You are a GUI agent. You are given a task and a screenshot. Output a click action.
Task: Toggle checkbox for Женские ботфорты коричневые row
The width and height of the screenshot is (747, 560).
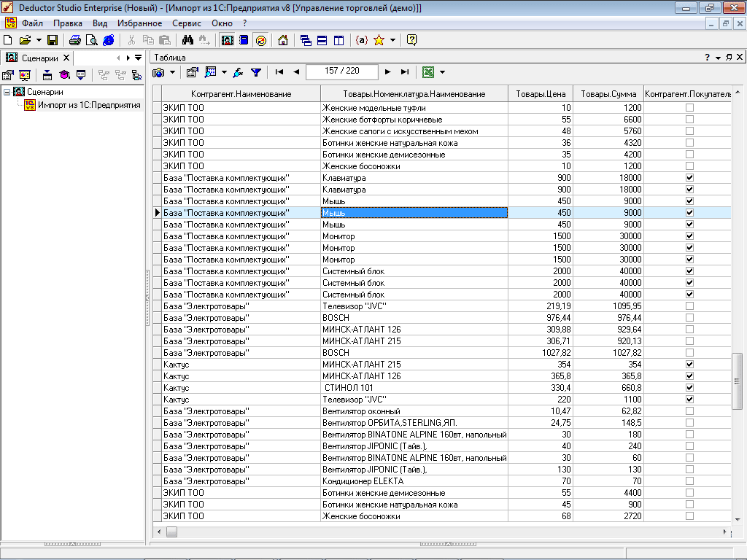pos(689,120)
